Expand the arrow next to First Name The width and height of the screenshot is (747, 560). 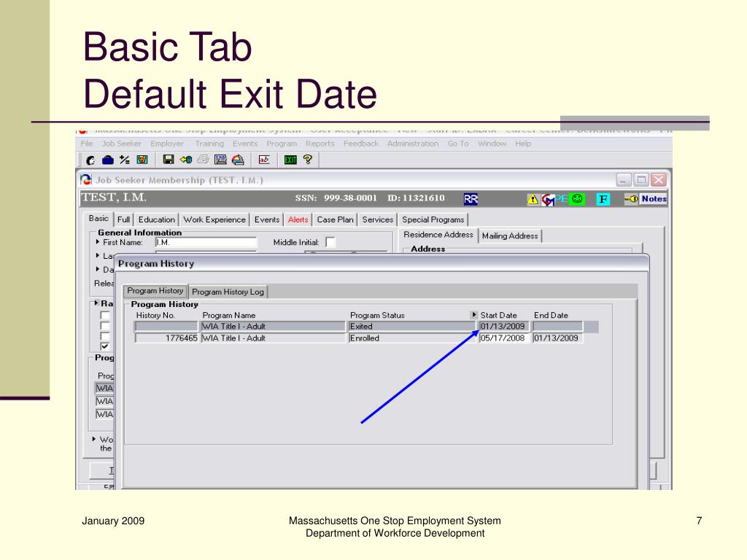pos(98,242)
